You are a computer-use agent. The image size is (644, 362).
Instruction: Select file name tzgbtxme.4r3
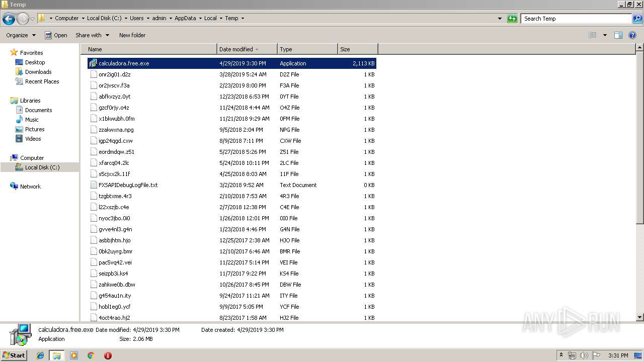click(x=115, y=196)
